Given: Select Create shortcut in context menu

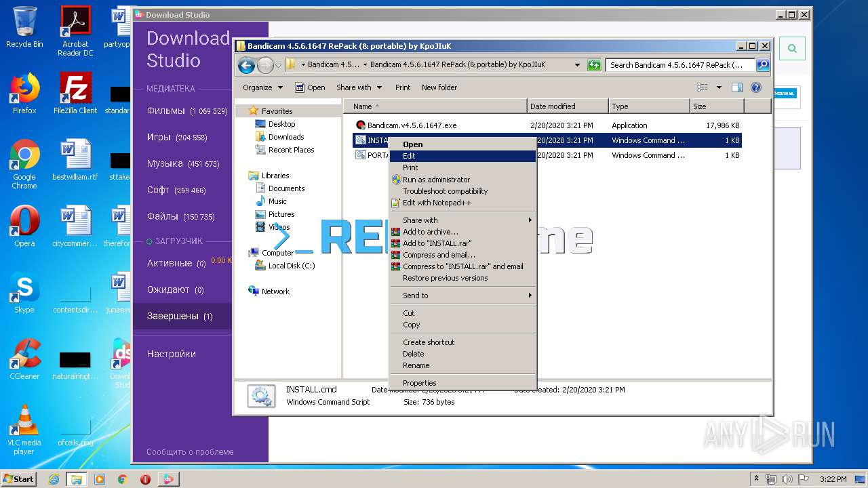Looking at the screenshot, I should [463, 342].
